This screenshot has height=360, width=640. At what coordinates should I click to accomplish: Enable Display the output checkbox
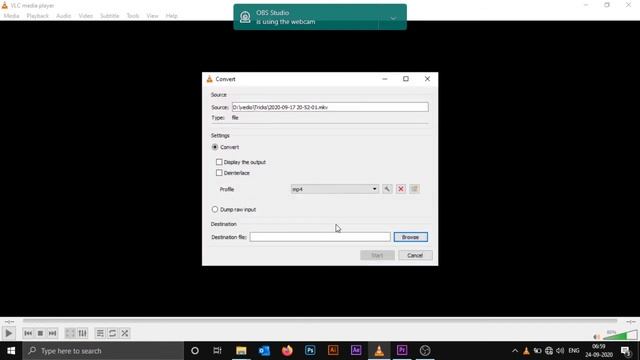coord(219,162)
